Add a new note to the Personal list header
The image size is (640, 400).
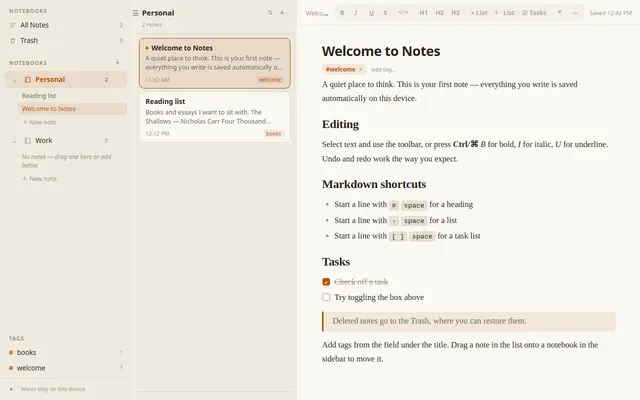coord(282,13)
